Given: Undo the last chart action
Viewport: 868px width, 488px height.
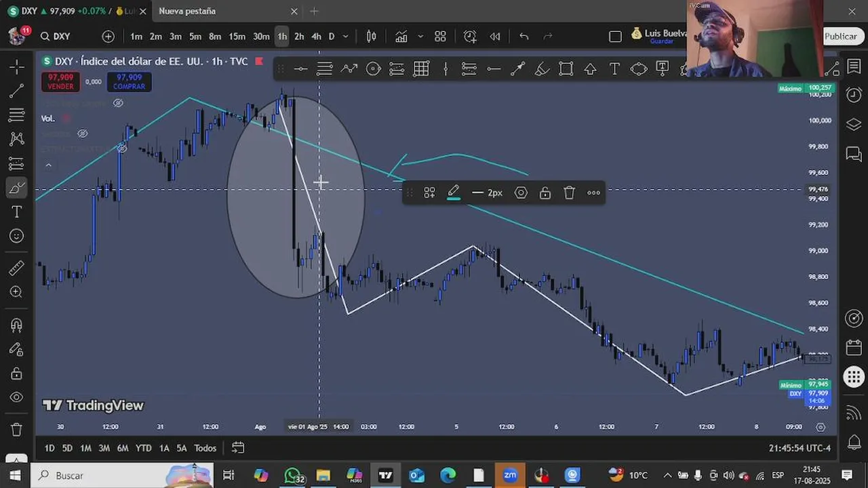Looking at the screenshot, I should click(524, 37).
